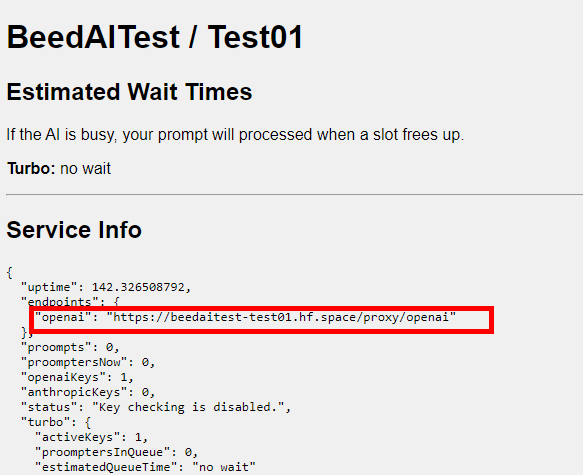The height and width of the screenshot is (475, 583).
Task: Click the "proompts" line in JSON
Action: (x=70, y=347)
